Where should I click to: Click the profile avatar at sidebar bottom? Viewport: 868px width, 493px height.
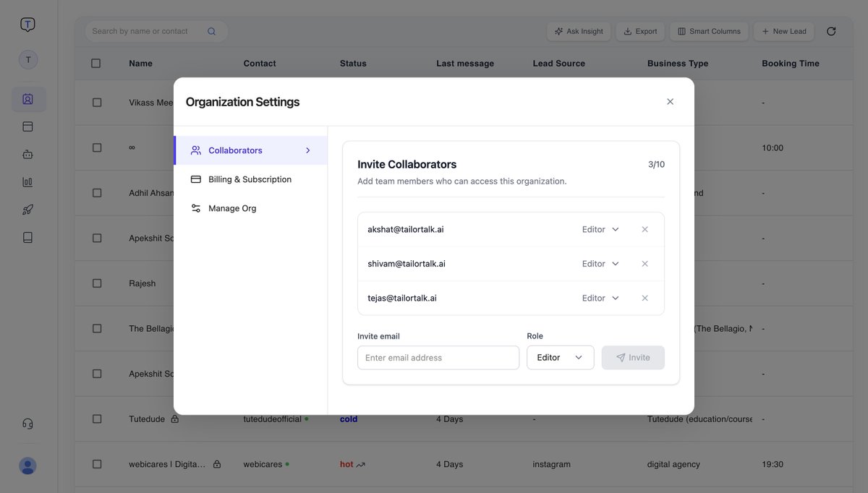pos(26,464)
